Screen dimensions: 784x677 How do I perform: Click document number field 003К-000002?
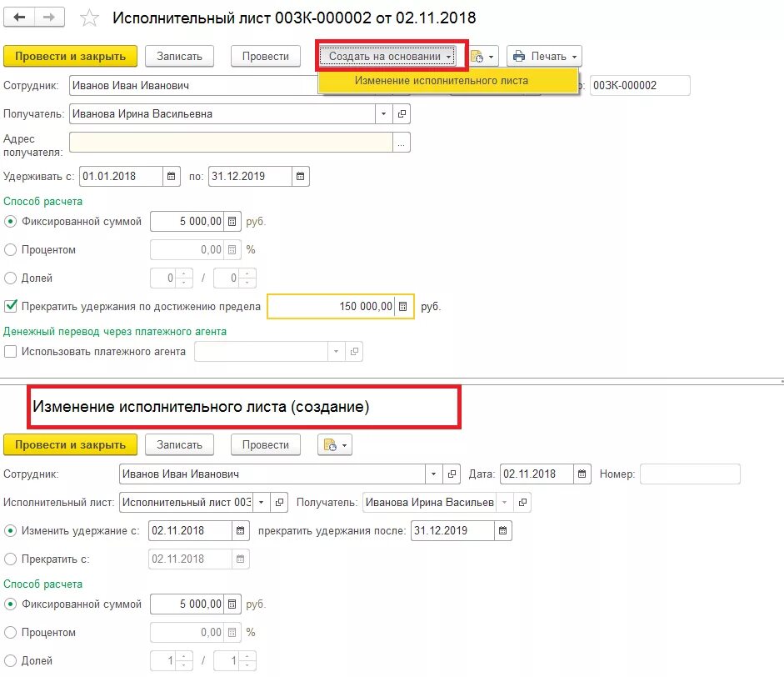(x=640, y=86)
